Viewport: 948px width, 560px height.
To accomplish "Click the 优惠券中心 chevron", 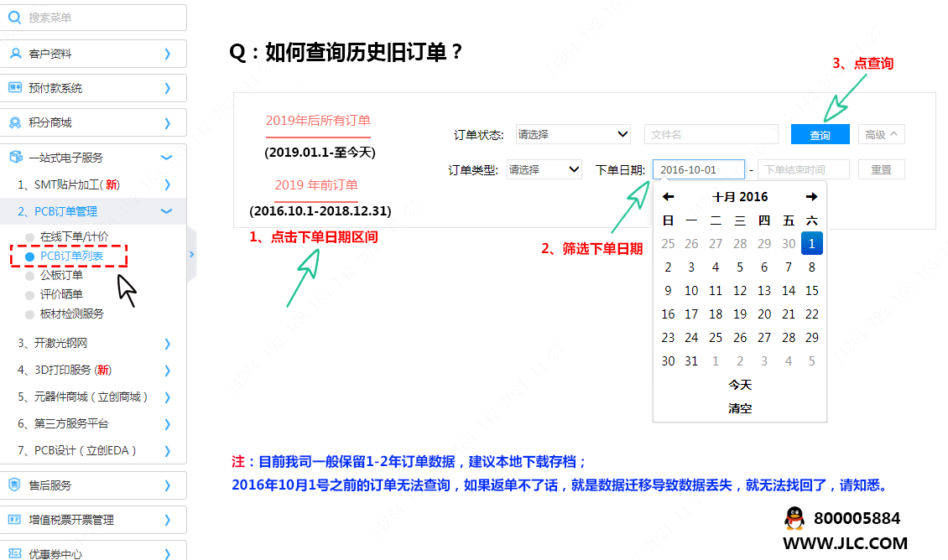I will [168, 553].
